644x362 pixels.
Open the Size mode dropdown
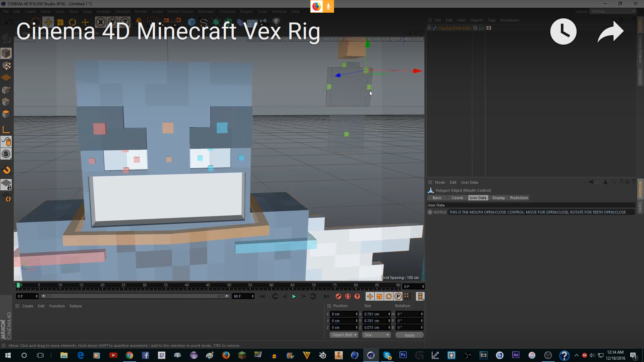point(376,335)
